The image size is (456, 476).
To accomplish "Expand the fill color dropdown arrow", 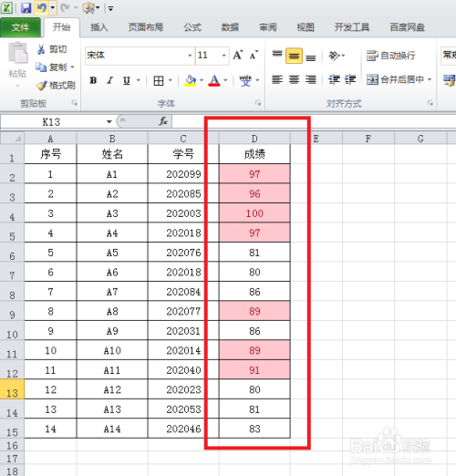I will [202, 80].
